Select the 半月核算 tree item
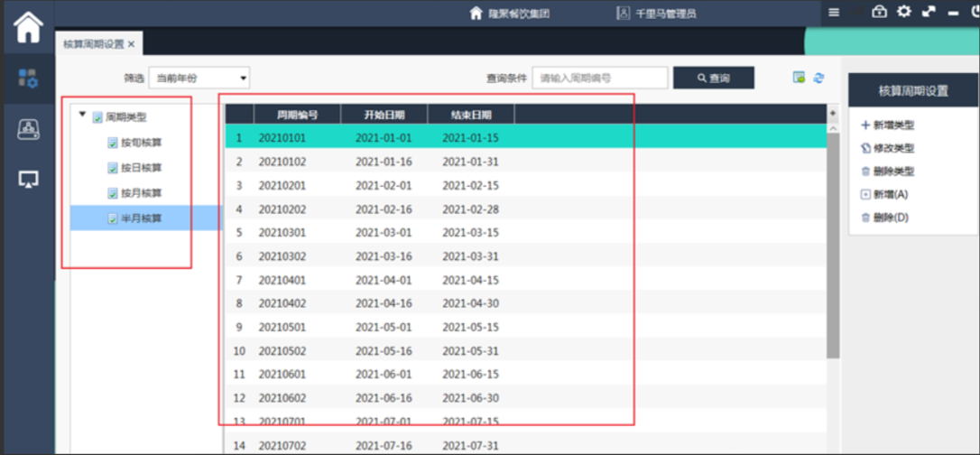Image resolution: width=980 pixels, height=455 pixels. [142, 218]
